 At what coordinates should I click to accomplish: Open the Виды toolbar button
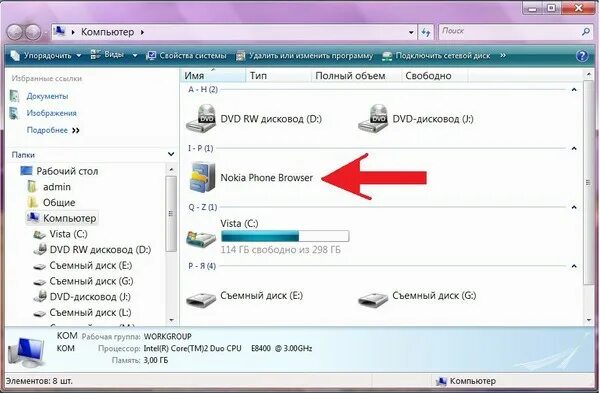107,55
